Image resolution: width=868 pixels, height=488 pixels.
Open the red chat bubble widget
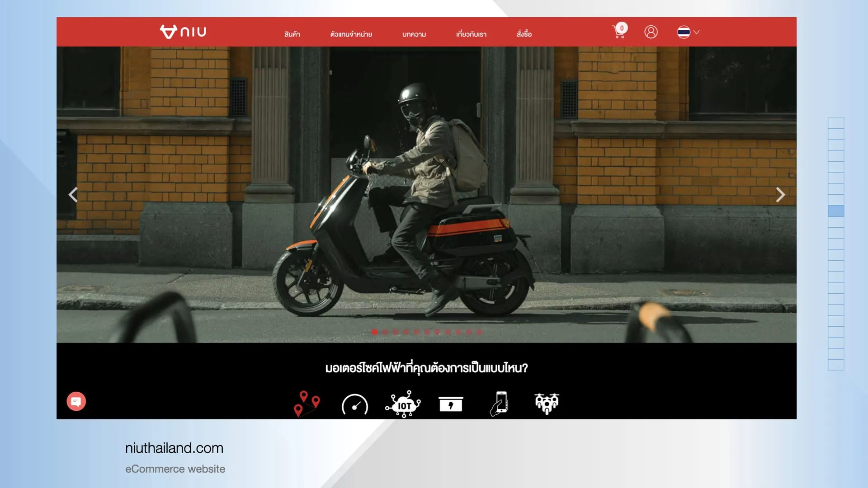click(76, 401)
